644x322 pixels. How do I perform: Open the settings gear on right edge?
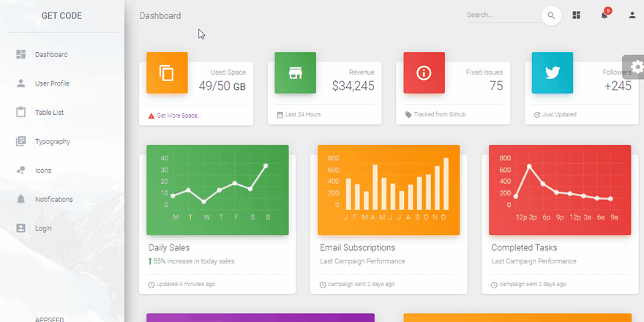tap(634, 67)
